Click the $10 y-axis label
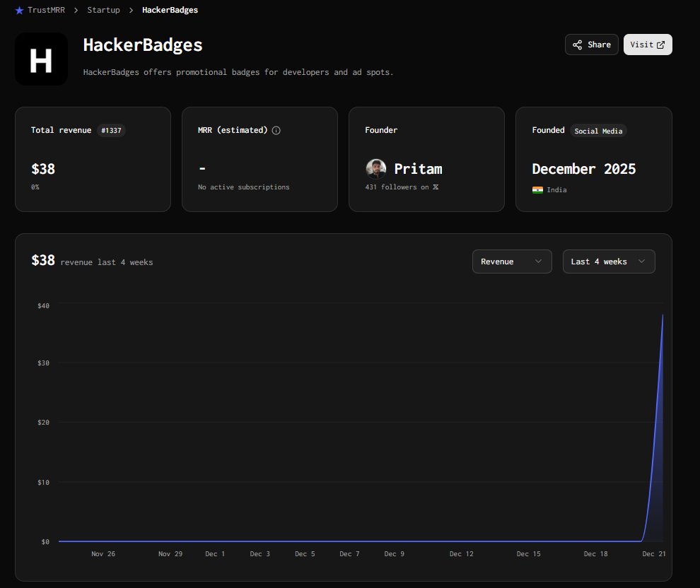Screen dimensions: 700x588 [43, 482]
